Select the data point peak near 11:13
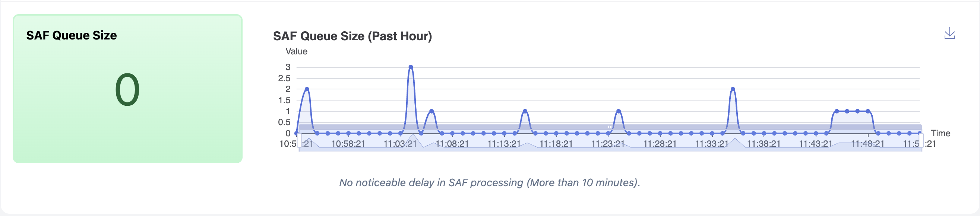This screenshot has width=980, height=216. click(x=525, y=111)
